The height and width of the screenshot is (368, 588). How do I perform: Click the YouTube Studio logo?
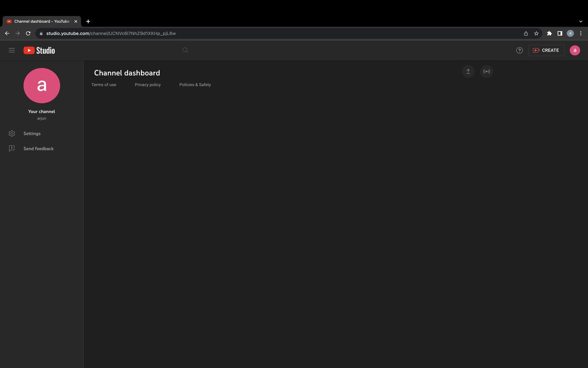point(39,50)
